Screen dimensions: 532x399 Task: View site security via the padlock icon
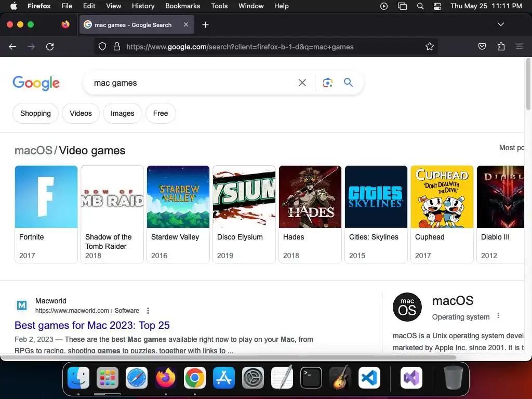(117, 46)
